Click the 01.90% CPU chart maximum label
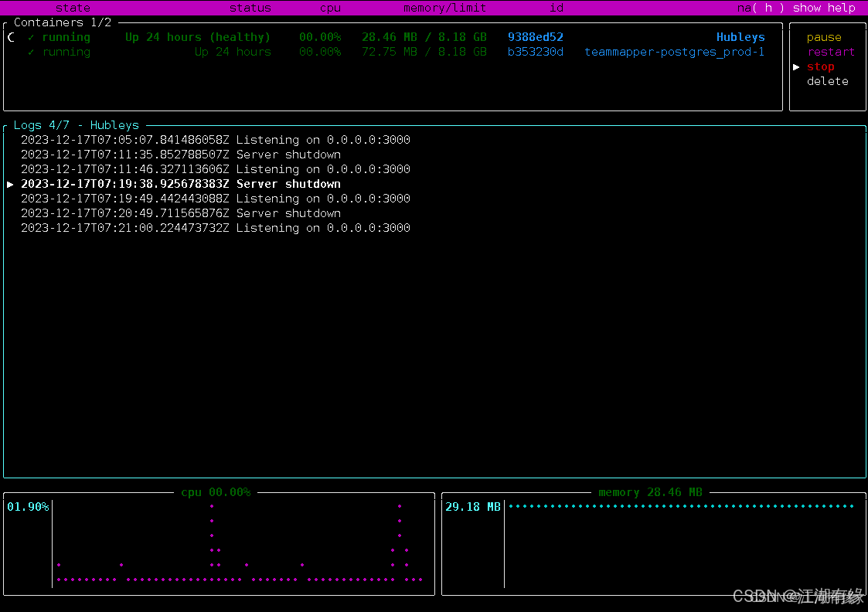The width and height of the screenshot is (868, 612). click(28, 507)
